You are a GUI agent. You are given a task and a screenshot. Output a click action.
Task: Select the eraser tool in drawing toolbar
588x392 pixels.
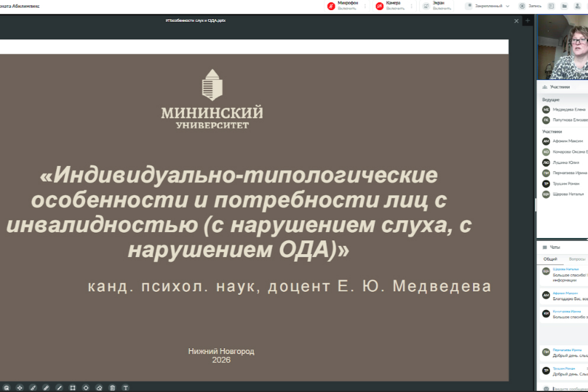[99, 388]
